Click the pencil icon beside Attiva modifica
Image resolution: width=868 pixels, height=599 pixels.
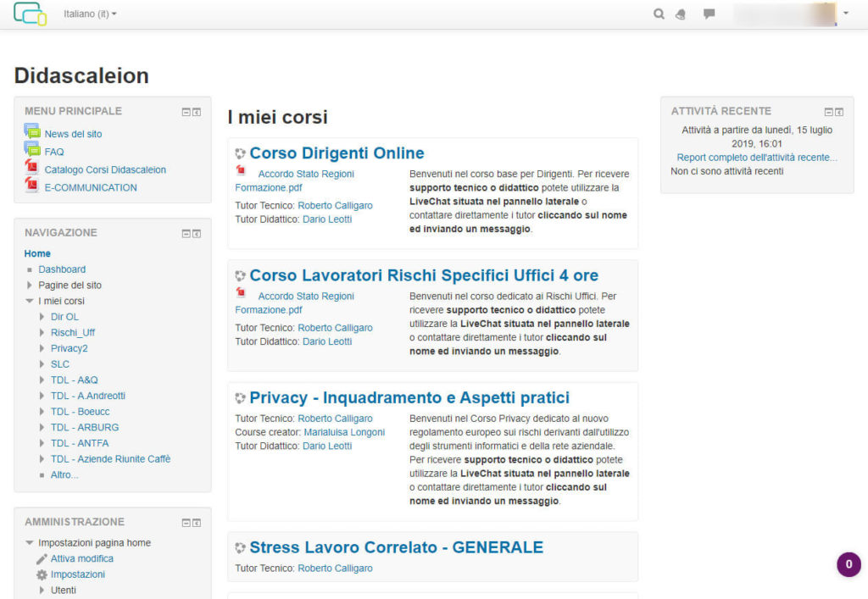[x=42, y=559]
